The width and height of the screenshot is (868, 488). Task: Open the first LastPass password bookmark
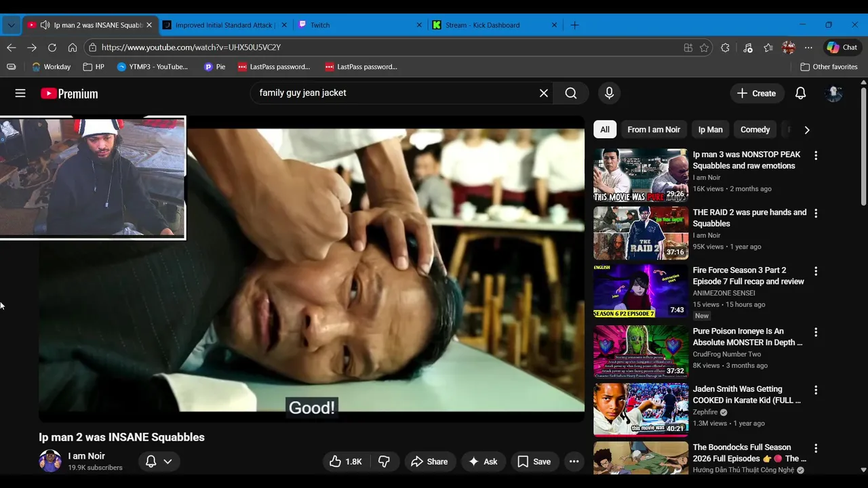pyautogui.click(x=274, y=67)
